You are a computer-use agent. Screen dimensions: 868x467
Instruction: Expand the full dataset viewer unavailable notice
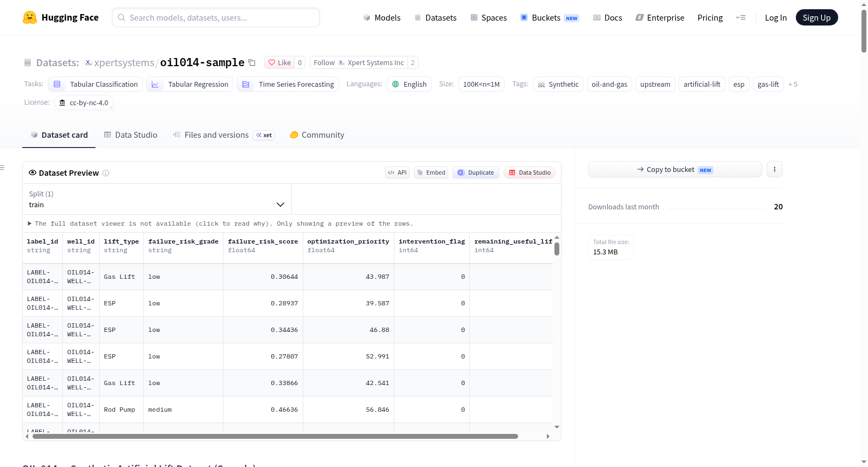220,223
